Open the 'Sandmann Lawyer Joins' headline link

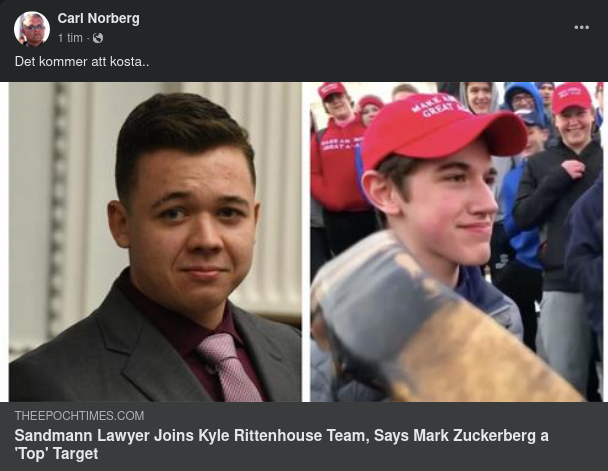click(x=282, y=444)
